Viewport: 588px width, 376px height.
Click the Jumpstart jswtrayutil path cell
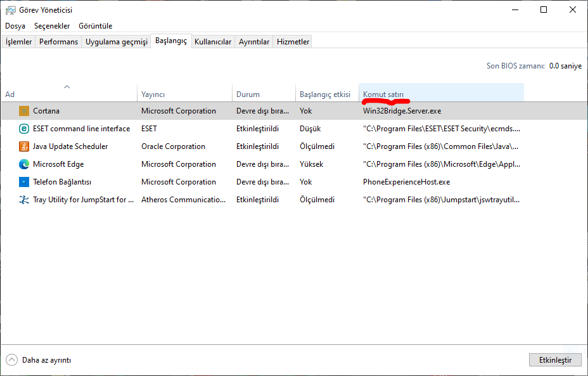point(442,200)
